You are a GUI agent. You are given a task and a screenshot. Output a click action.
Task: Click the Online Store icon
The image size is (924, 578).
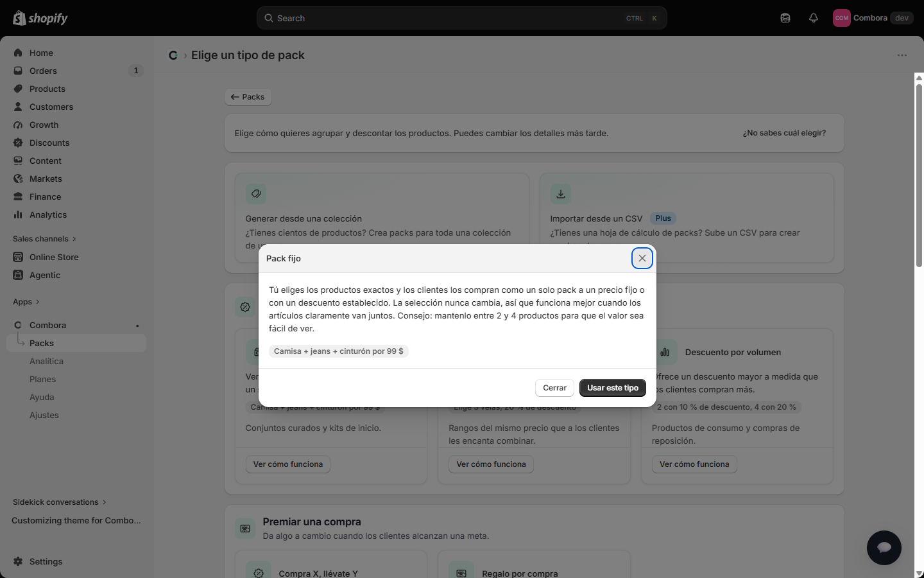click(18, 257)
